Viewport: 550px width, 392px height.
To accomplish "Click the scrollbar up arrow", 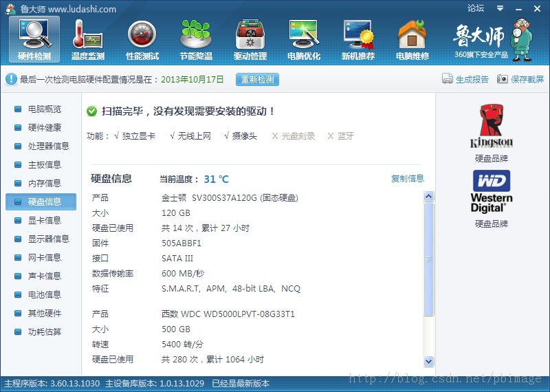I will point(428,197).
